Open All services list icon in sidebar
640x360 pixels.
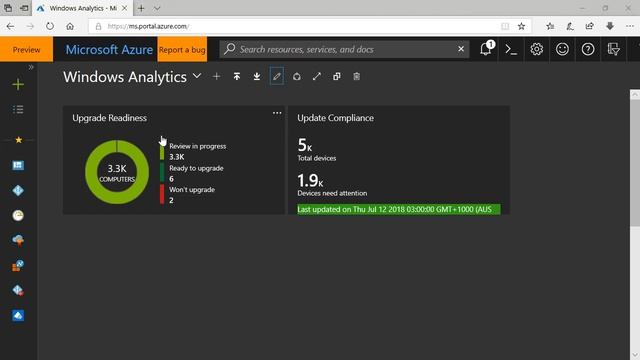tap(18, 109)
